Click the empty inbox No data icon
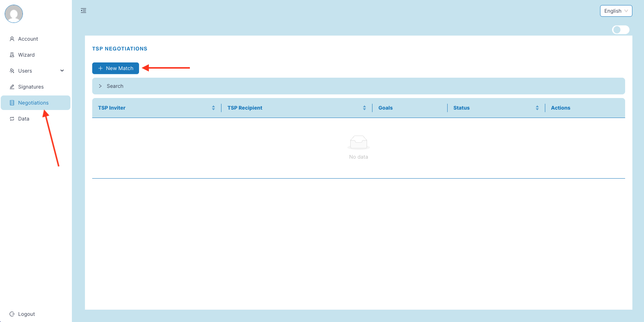This screenshot has width=644, height=322. [x=359, y=142]
